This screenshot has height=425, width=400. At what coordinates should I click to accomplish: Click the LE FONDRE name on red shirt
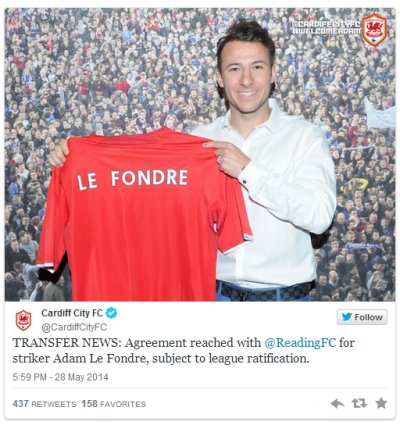(x=132, y=179)
